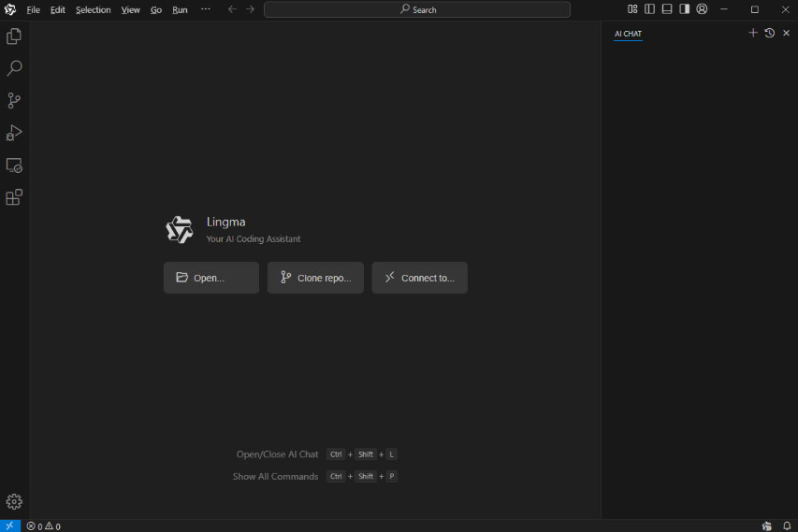Open the Extensions view
Image resolution: width=798 pixels, height=532 pixels.
click(x=14, y=197)
